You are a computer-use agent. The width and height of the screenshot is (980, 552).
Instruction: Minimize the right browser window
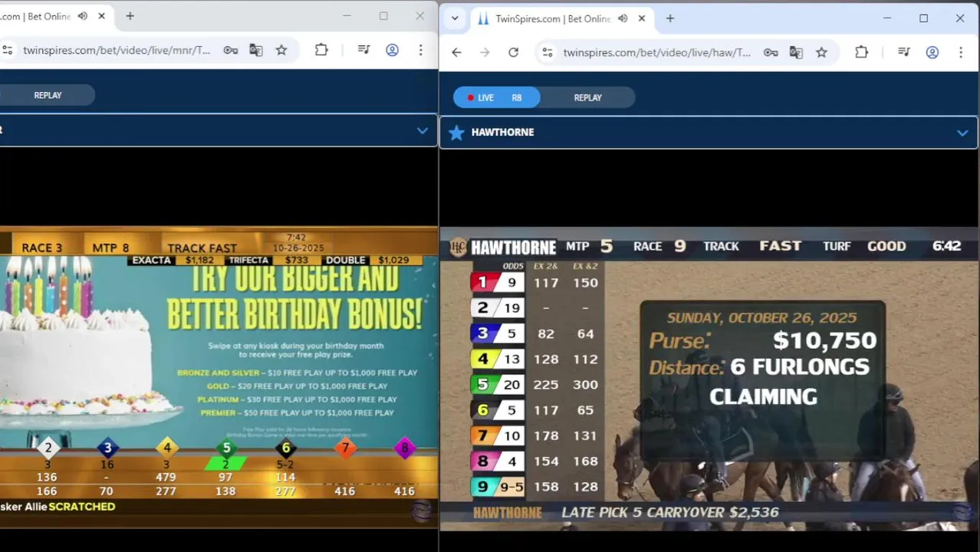coord(887,18)
